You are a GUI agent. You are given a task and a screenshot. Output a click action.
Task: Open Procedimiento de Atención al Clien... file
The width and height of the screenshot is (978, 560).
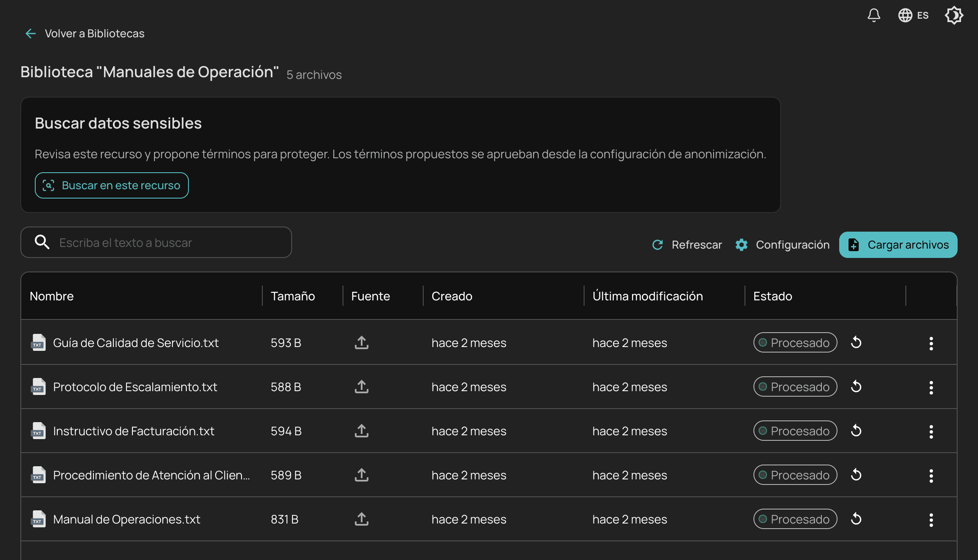pos(152,475)
